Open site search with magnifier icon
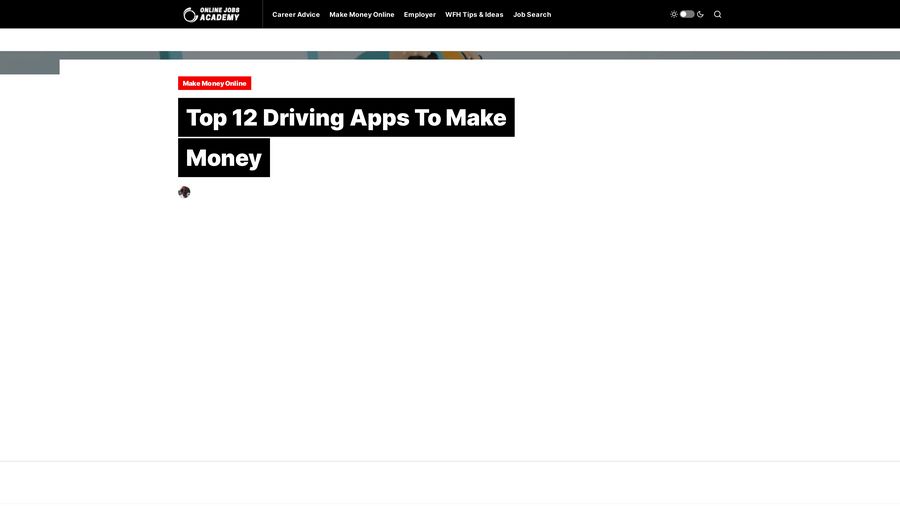The width and height of the screenshot is (900, 506). coord(717,14)
